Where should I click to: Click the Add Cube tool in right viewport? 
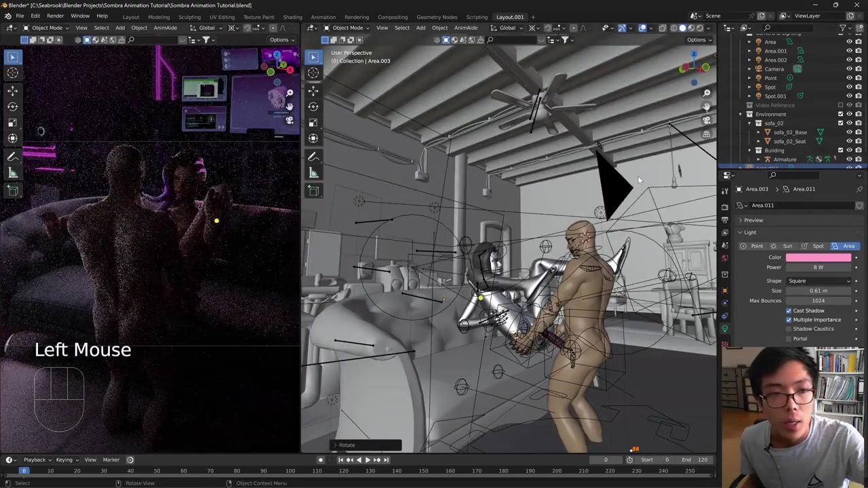tap(313, 191)
